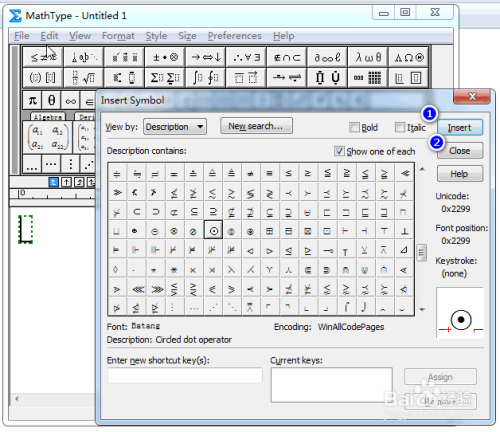Open the Format menu
The height and width of the screenshot is (432, 500).
[118, 36]
